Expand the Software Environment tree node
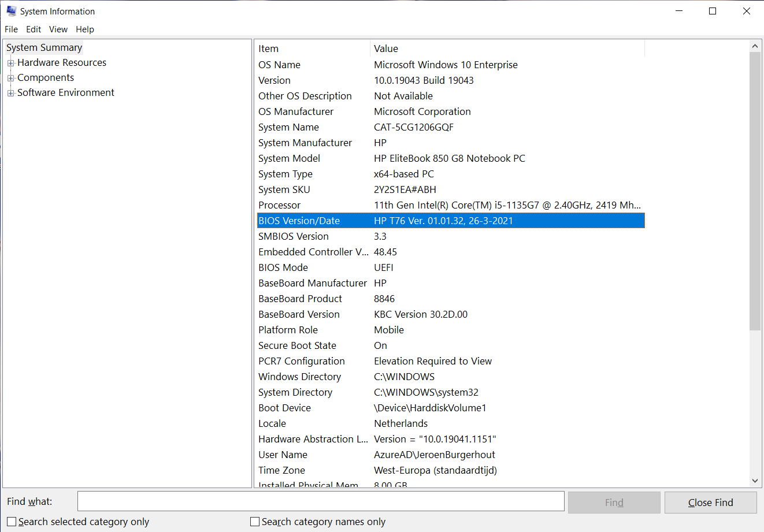 [x=10, y=92]
